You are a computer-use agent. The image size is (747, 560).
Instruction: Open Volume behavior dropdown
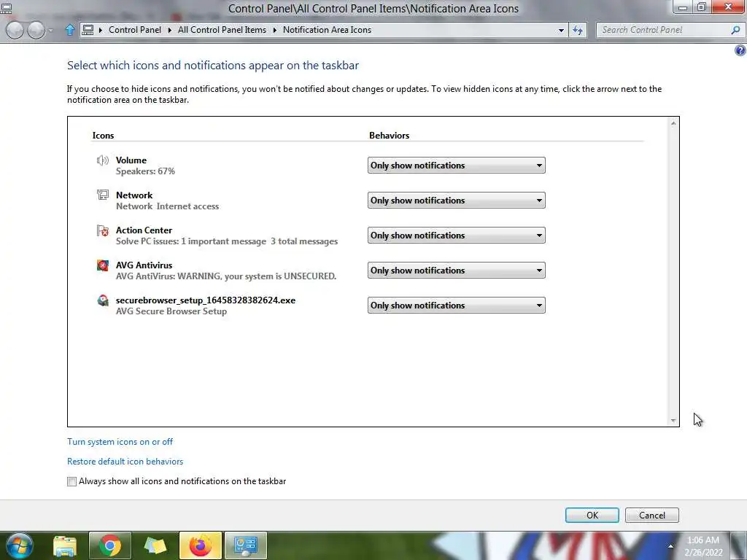(x=457, y=166)
